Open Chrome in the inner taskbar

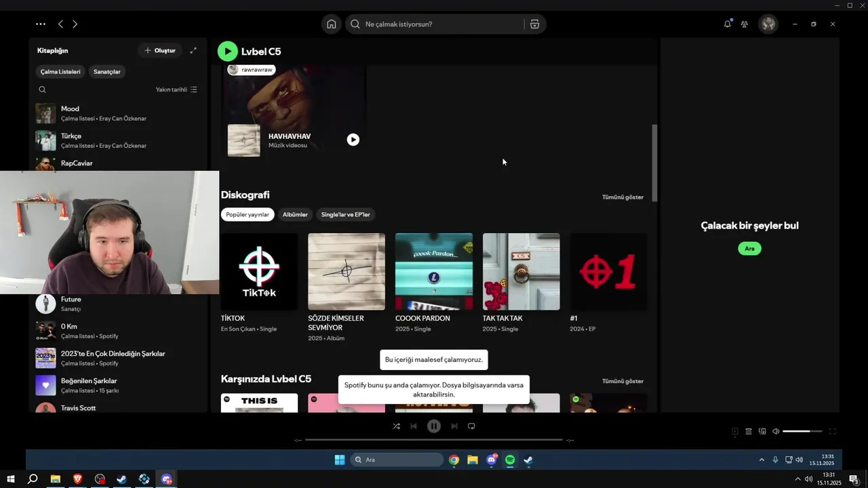click(454, 460)
